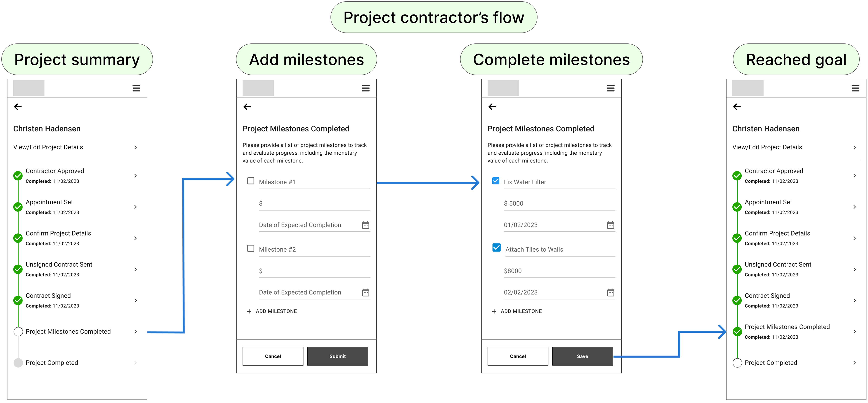868x403 pixels.
Task: Open Appointment Set step on Reached goal screen
Action: [768, 202]
